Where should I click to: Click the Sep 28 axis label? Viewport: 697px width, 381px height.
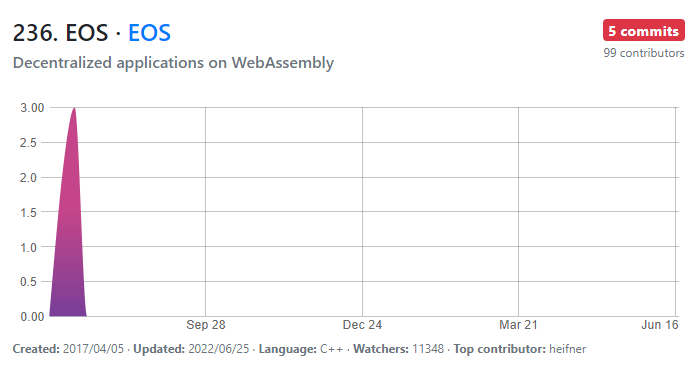pos(206,325)
